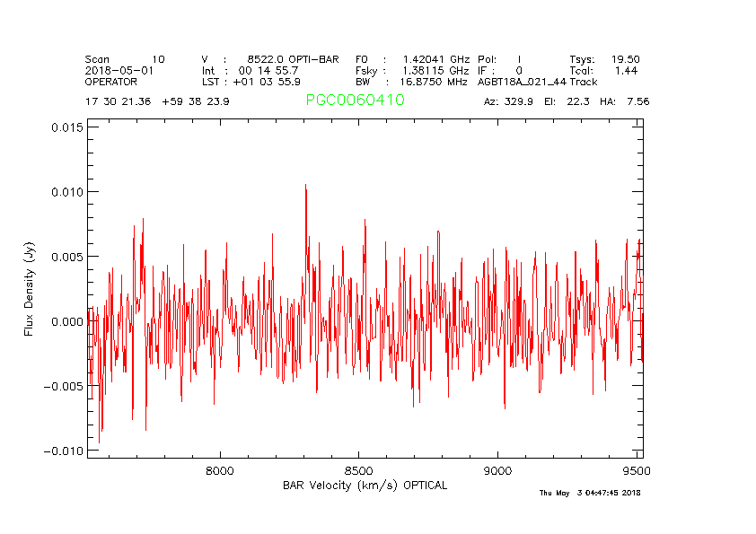756x534 pixels.
Task: Click the 8500 tick label on velocity axis
Action: (x=358, y=470)
